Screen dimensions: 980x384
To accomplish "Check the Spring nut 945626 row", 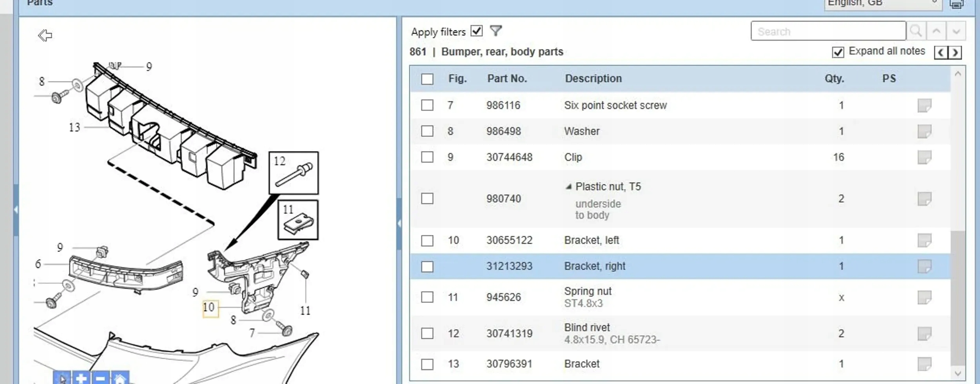I will pyautogui.click(x=427, y=297).
